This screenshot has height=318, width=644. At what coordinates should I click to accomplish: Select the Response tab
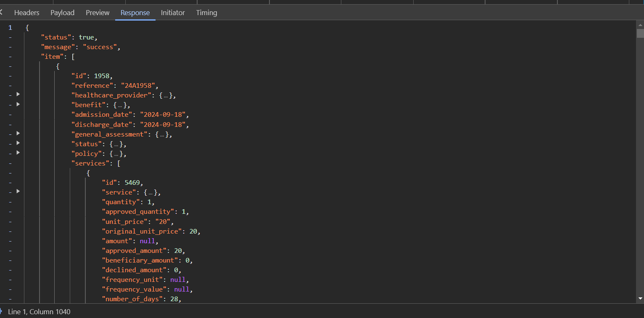[135, 13]
